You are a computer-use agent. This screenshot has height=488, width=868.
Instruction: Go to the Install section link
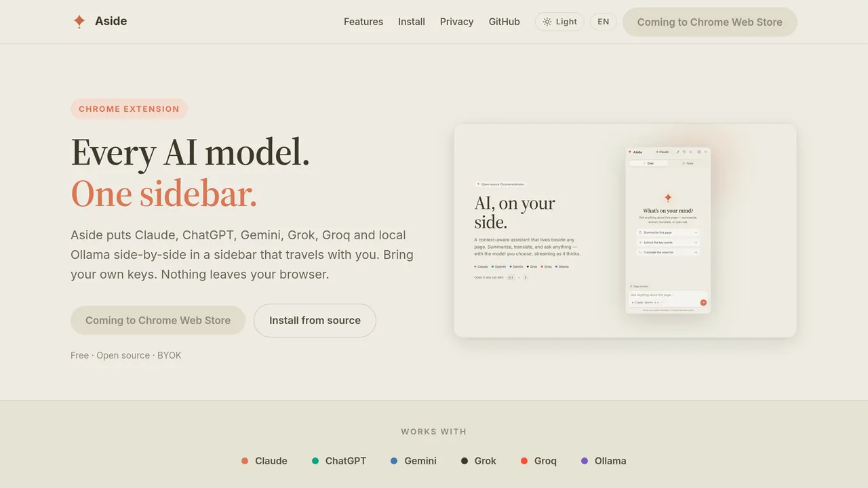pyautogui.click(x=412, y=22)
